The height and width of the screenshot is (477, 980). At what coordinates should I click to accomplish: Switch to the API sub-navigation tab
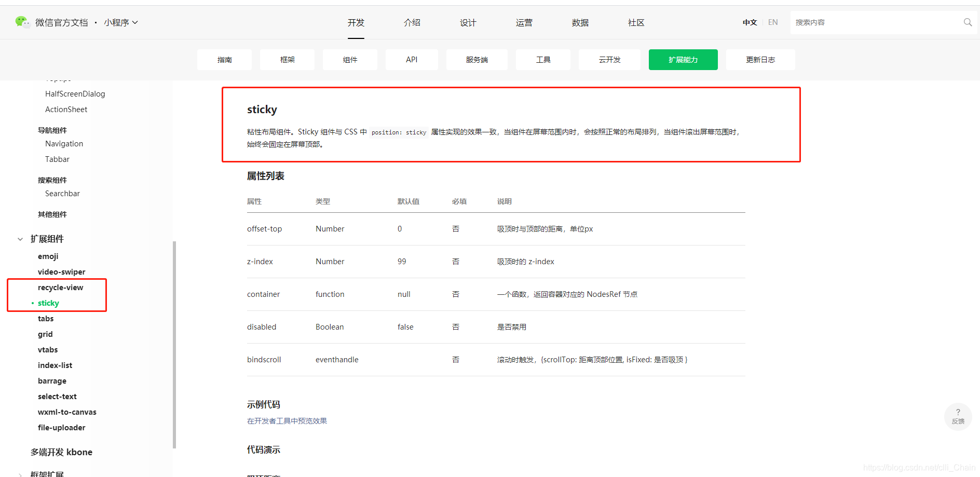click(x=412, y=59)
